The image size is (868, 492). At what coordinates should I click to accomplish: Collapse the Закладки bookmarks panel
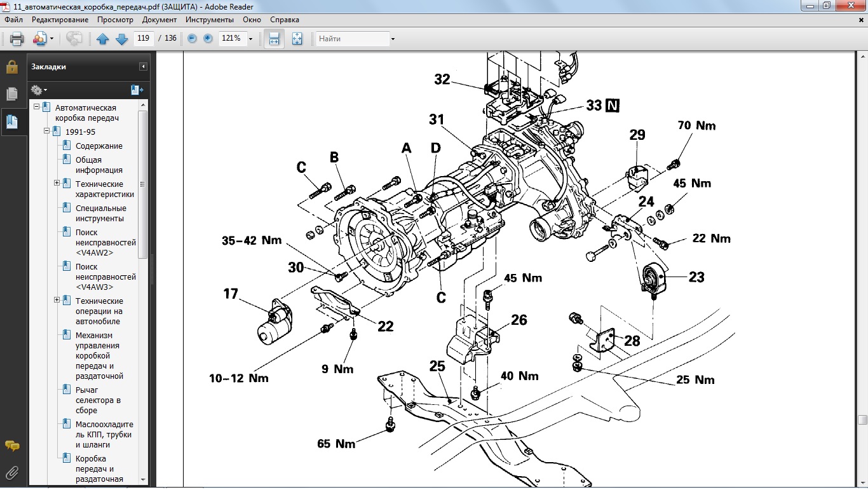pos(144,67)
